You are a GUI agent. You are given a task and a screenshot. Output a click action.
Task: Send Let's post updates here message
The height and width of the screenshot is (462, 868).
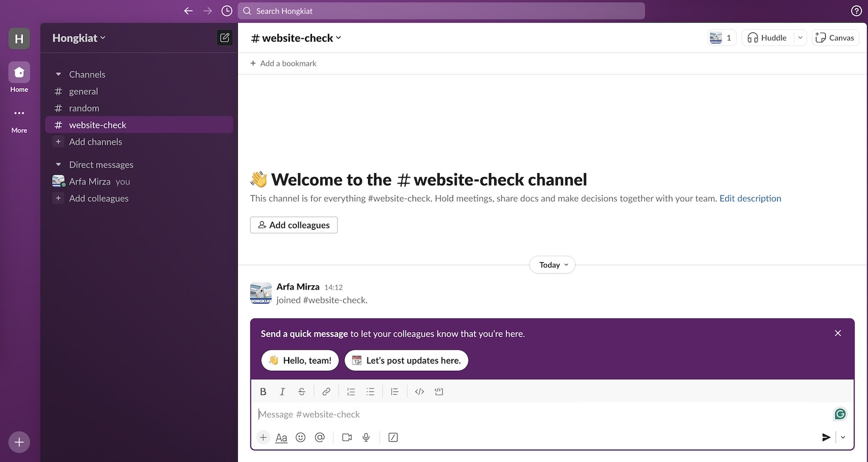(x=406, y=360)
